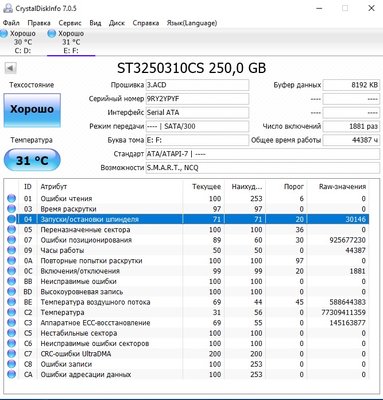Click the ID column header
The width and height of the screenshot is (383, 400).
point(28,187)
